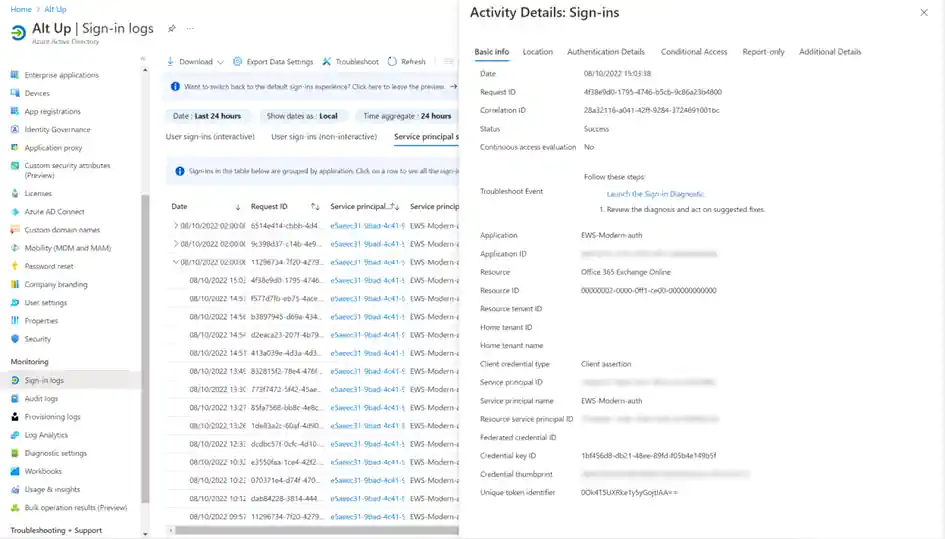Viewport: 945px width, 539px height.
Task: Switch to the Report-only tab
Action: tap(764, 52)
